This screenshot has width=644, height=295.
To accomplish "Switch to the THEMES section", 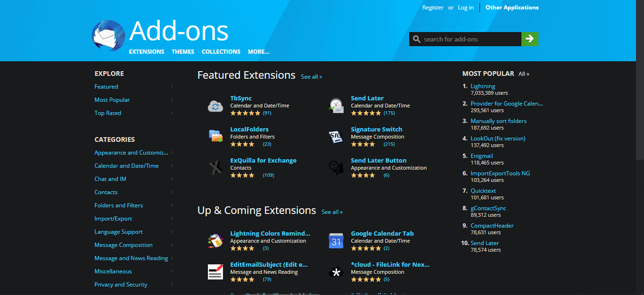I will coord(183,51).
